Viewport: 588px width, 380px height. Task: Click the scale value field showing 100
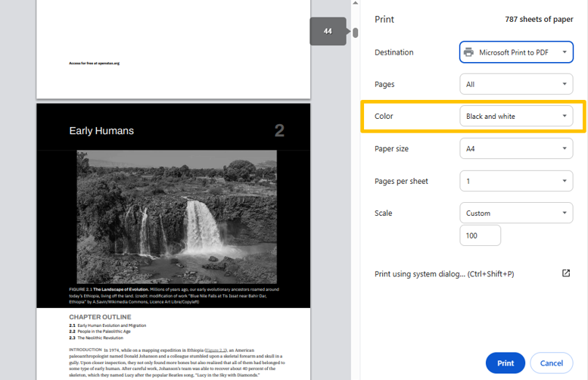(x=480, y=235)
